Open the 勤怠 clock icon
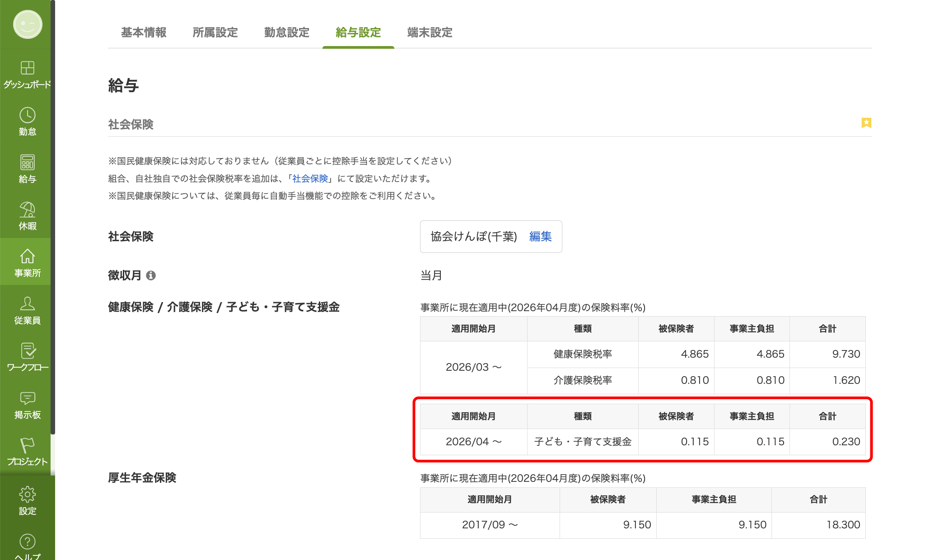Screen dimensions: 925x560 (27, 116)
